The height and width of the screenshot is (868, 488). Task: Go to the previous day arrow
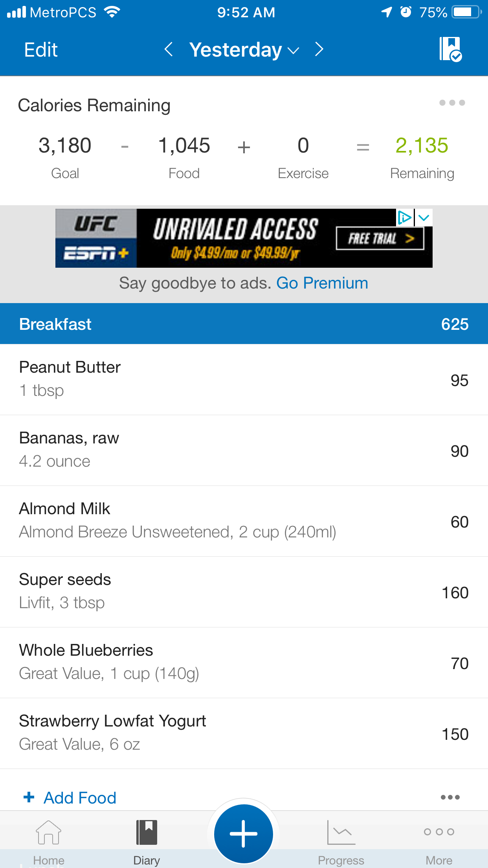(x=169, y=50)
